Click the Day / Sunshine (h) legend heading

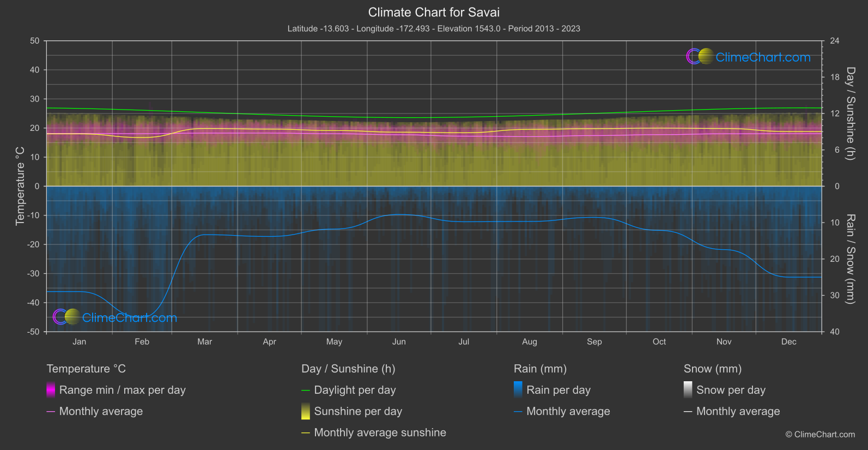tap(348, 369)
